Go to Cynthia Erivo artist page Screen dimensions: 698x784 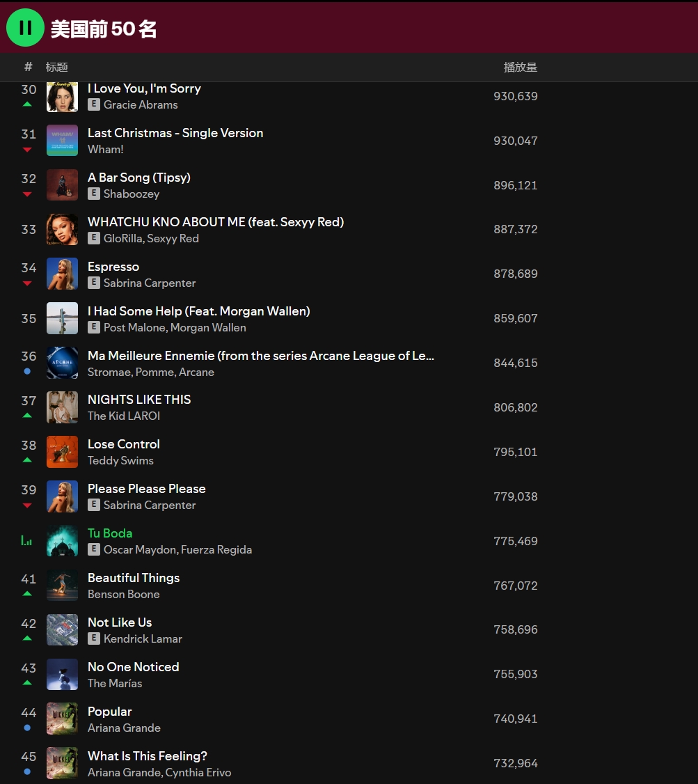(198, 772)
